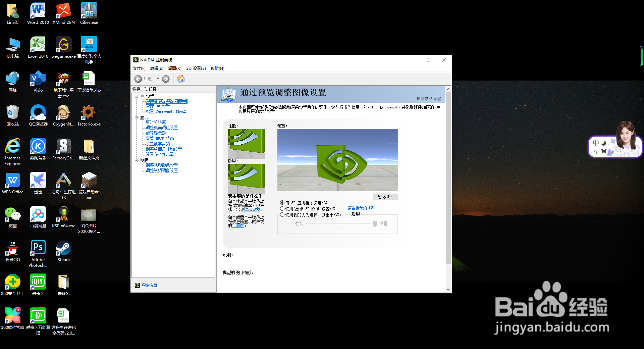Click the scroll up arrow of right pane

448,89
